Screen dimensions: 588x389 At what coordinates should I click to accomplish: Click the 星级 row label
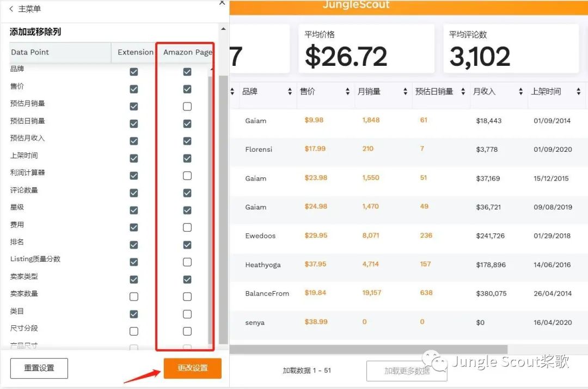[17, 207]
